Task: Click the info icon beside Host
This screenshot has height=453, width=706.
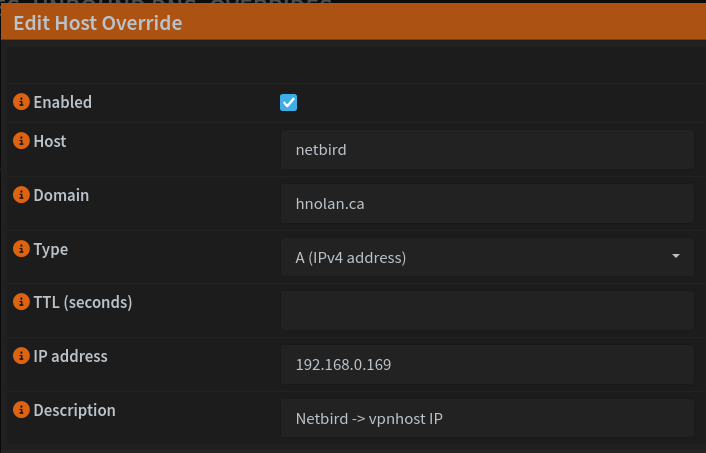Action: coord(21,142)
